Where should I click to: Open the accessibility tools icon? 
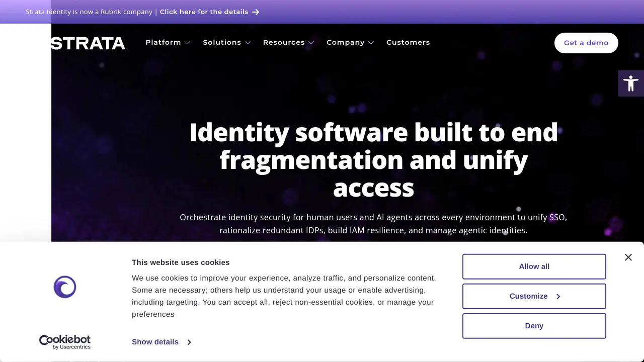(x=631, y=83)
